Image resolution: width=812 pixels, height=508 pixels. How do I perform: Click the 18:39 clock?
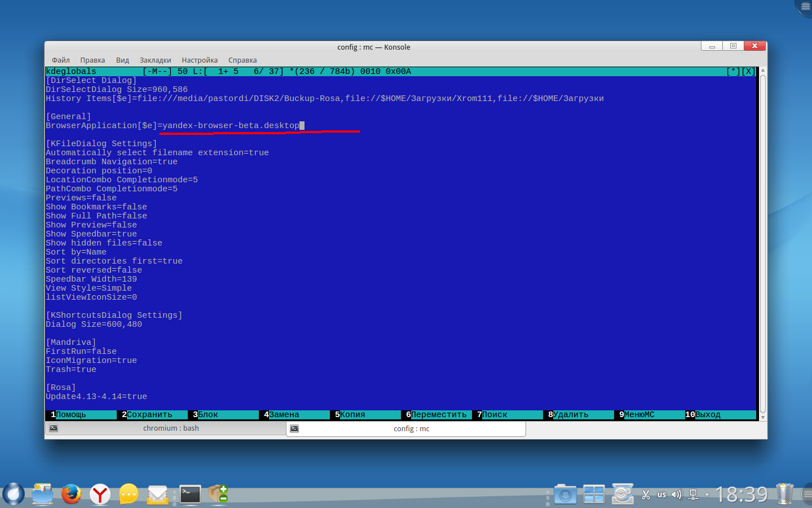pos(742,494)
